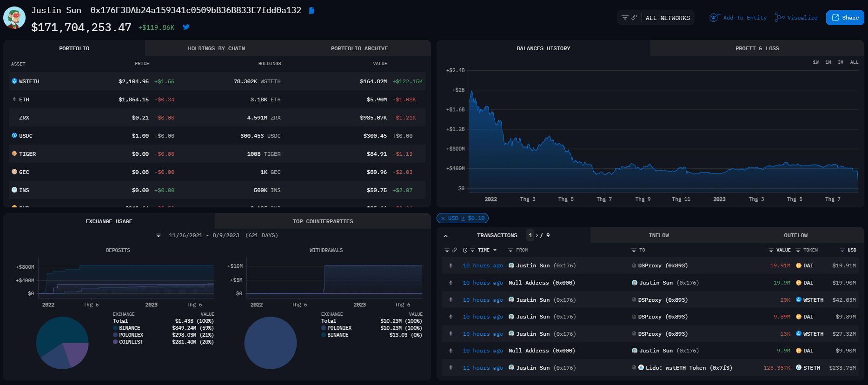Click the Justin Sun avatar image

[14, 18]
